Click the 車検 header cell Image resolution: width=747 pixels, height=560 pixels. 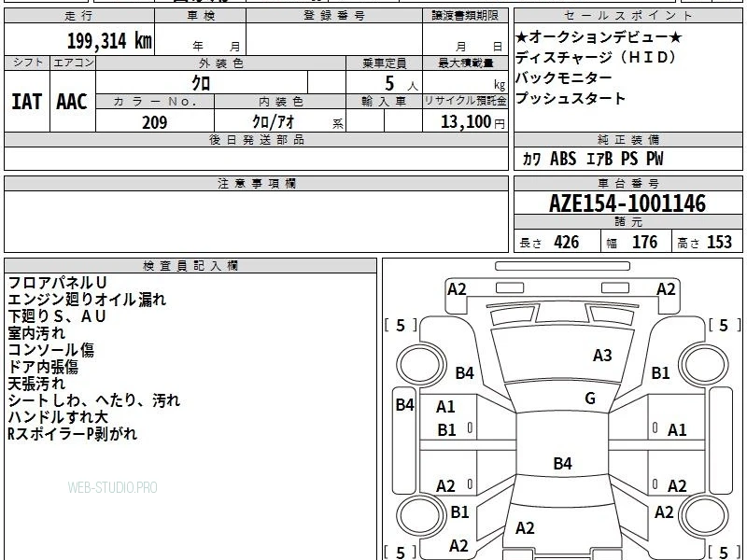[201, 16]
